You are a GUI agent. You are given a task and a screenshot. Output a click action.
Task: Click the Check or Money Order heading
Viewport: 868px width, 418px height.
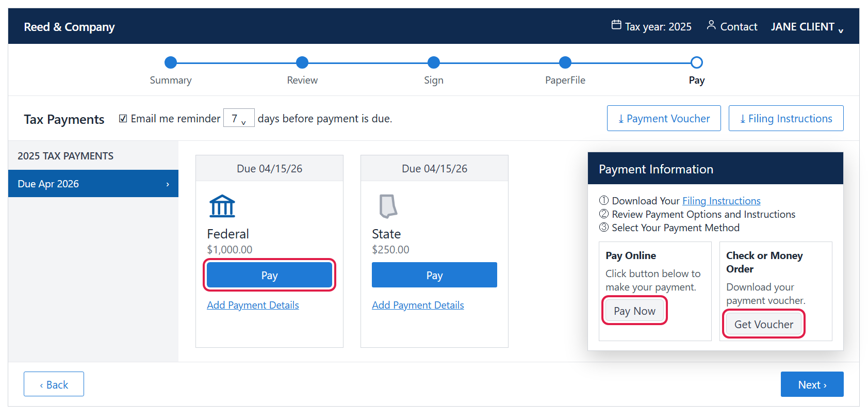pos(764,262)
